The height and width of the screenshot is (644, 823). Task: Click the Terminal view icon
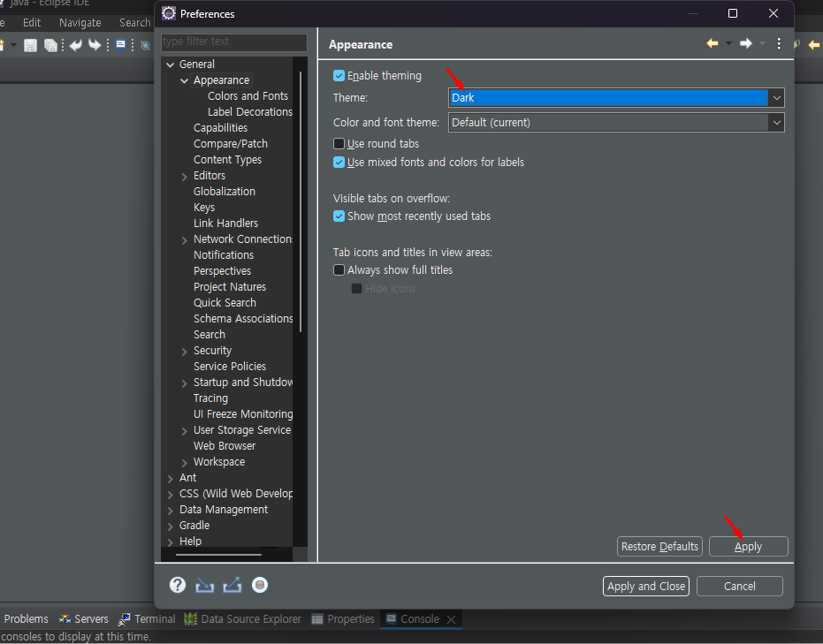tap(125, 619)
